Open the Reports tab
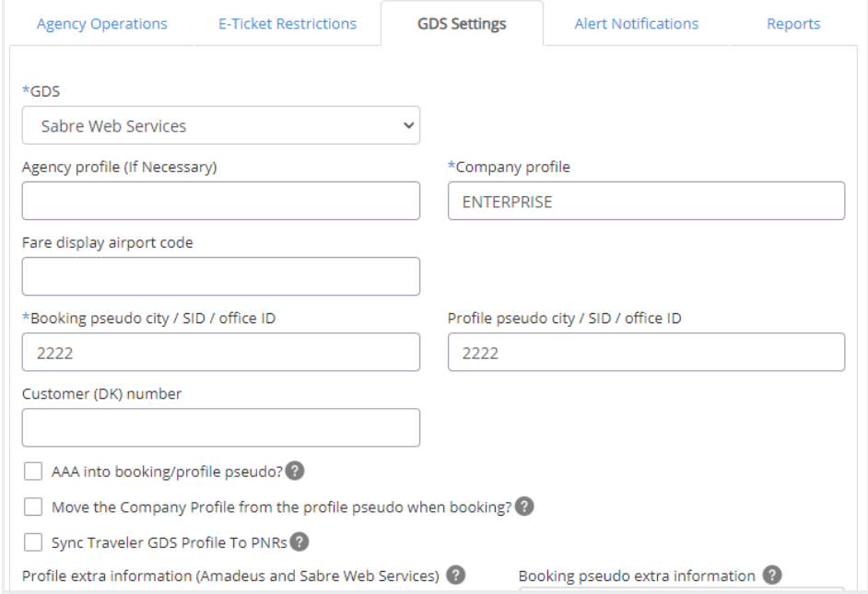The height and width of the screenshot is (594, 868). coord(793,24)
